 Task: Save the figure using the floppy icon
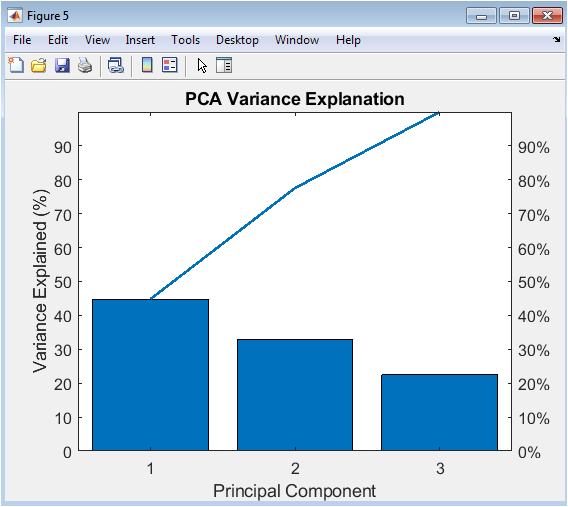coord(62,66)
